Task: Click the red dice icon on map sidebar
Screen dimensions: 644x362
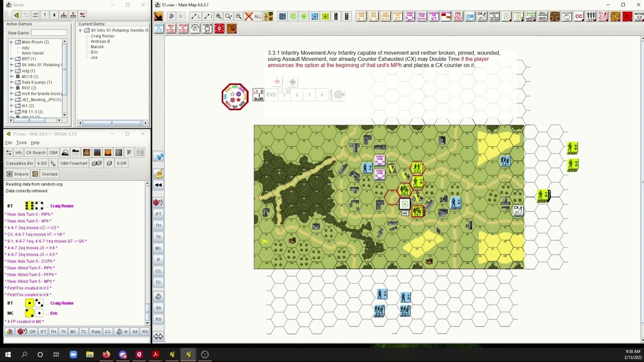Action: point(158,202)
